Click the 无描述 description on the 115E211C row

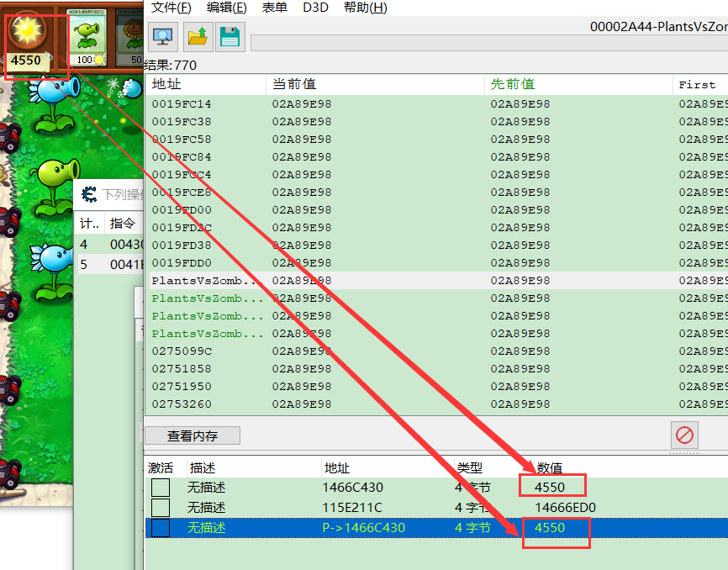click(x=206, y=507)
